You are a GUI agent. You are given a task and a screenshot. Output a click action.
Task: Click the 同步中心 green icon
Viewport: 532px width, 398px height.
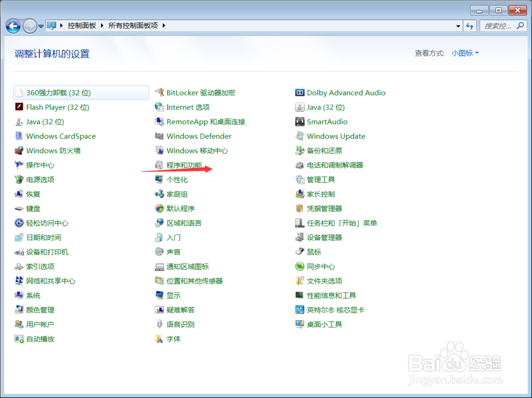[x=300, y=266]
